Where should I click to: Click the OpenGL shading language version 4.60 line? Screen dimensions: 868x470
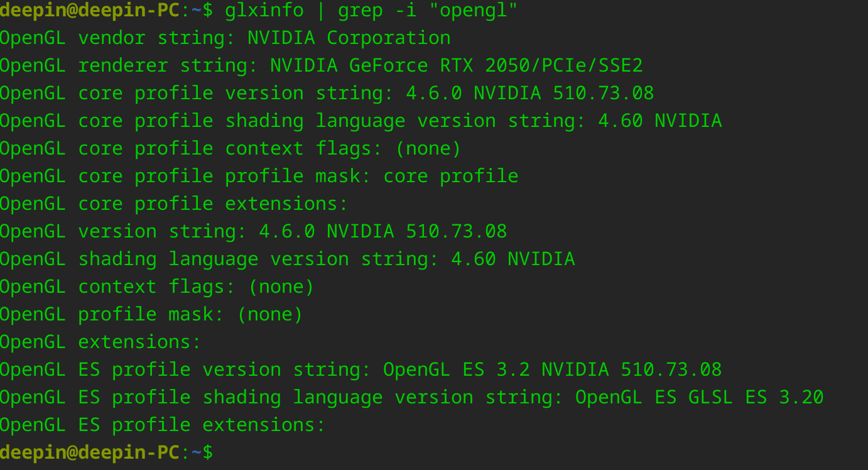(287, 259)
